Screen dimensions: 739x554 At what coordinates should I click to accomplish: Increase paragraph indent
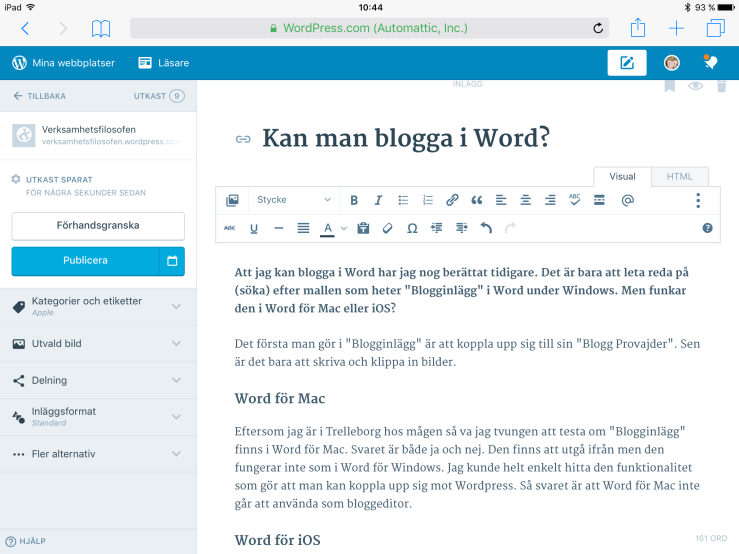tap(461, 228)
